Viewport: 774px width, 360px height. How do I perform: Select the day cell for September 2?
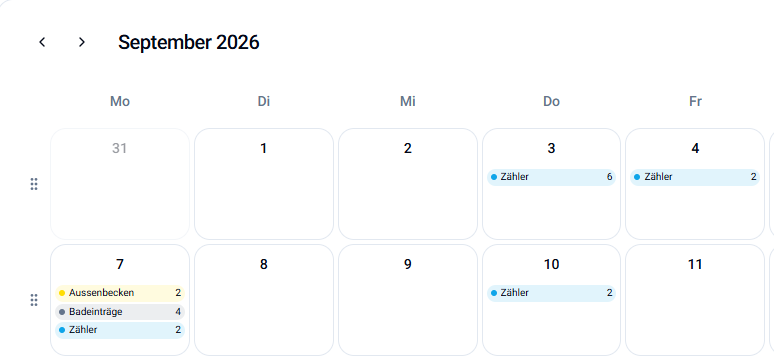coord(408,184)
